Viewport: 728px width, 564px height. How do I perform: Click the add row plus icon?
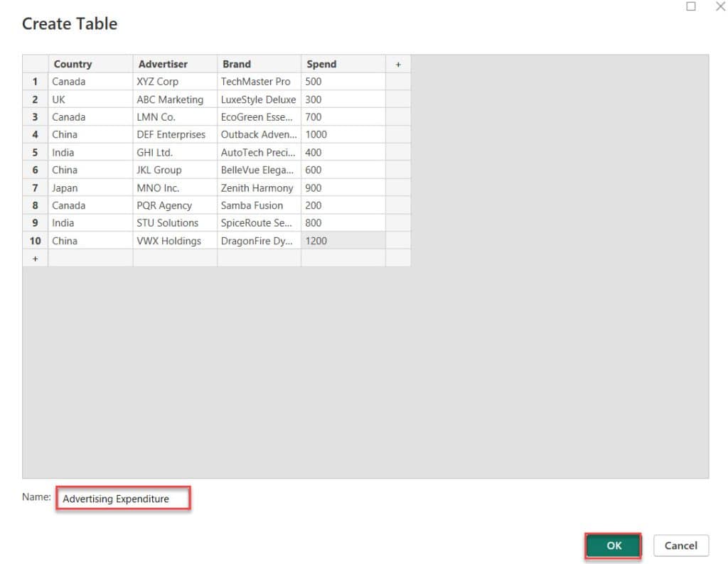36,259
